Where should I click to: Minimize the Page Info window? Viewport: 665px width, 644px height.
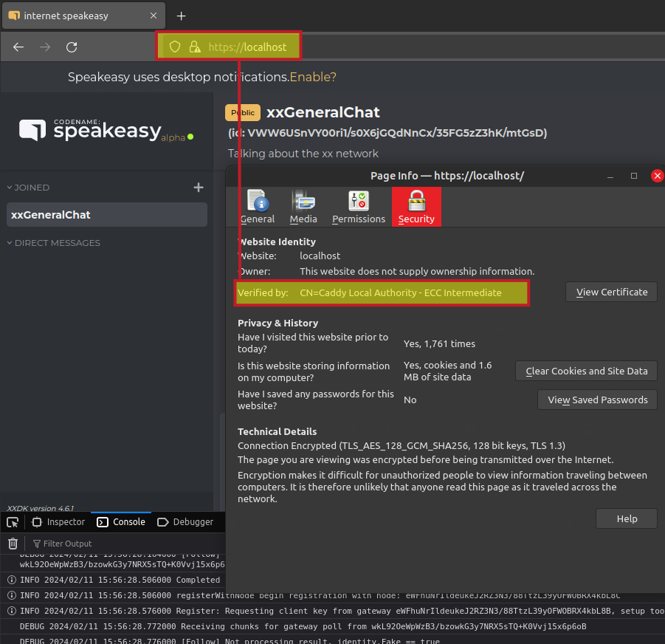610,176
